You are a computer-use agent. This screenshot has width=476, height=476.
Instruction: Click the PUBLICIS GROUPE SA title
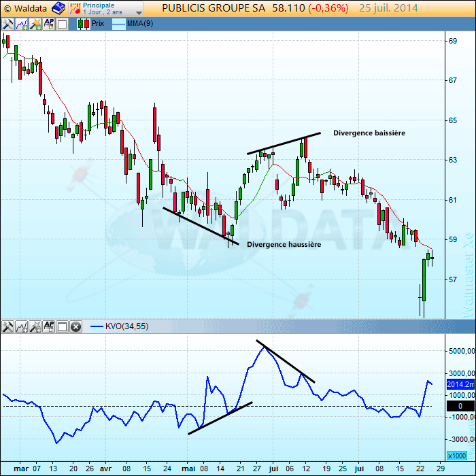click(214, 8)
